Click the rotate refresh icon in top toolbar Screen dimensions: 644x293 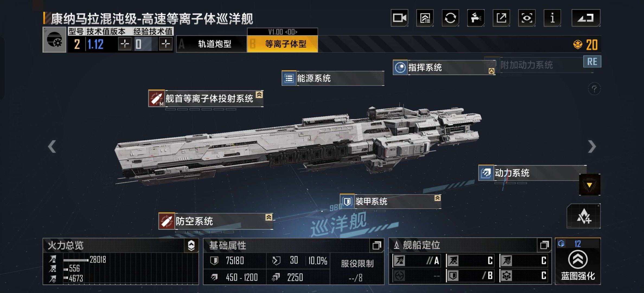click(450, 18)
